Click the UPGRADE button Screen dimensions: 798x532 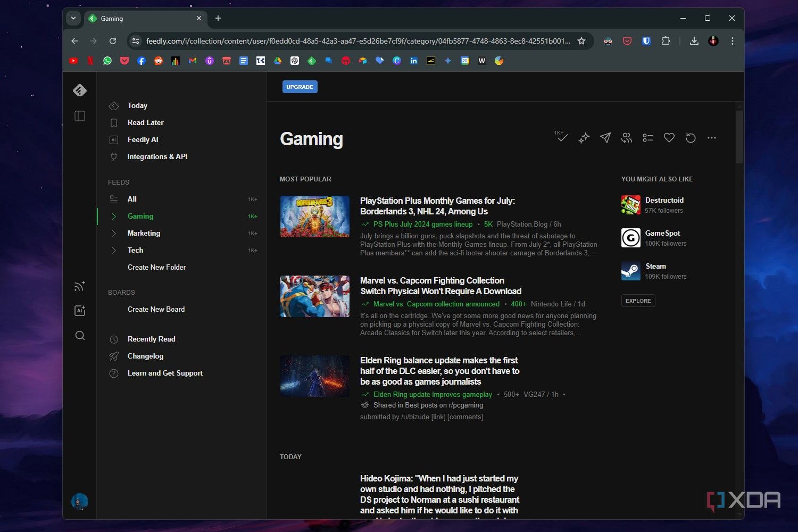[300, 87]
